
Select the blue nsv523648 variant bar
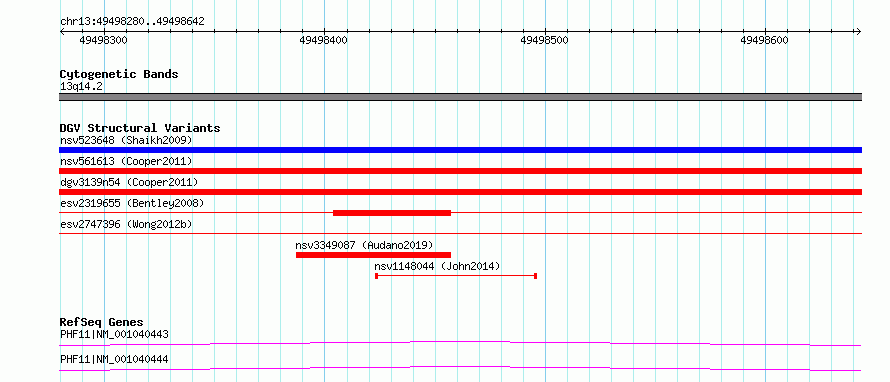coord(460,150)
